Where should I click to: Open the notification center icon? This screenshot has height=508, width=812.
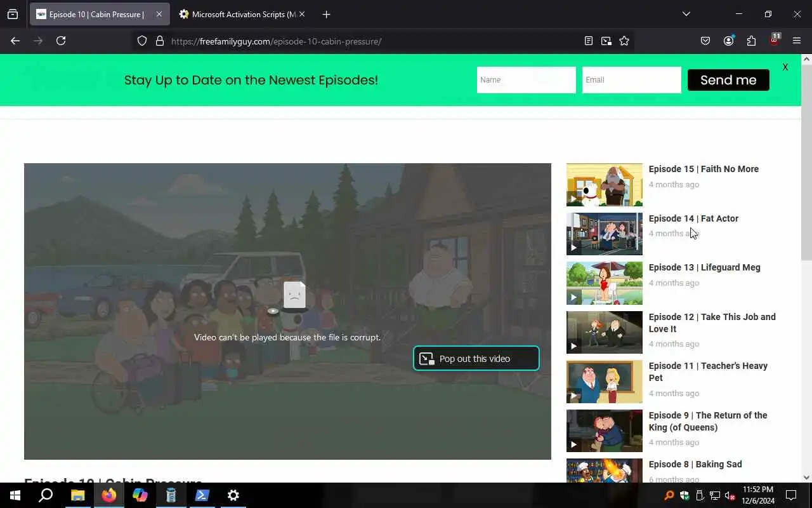(791, 495)
